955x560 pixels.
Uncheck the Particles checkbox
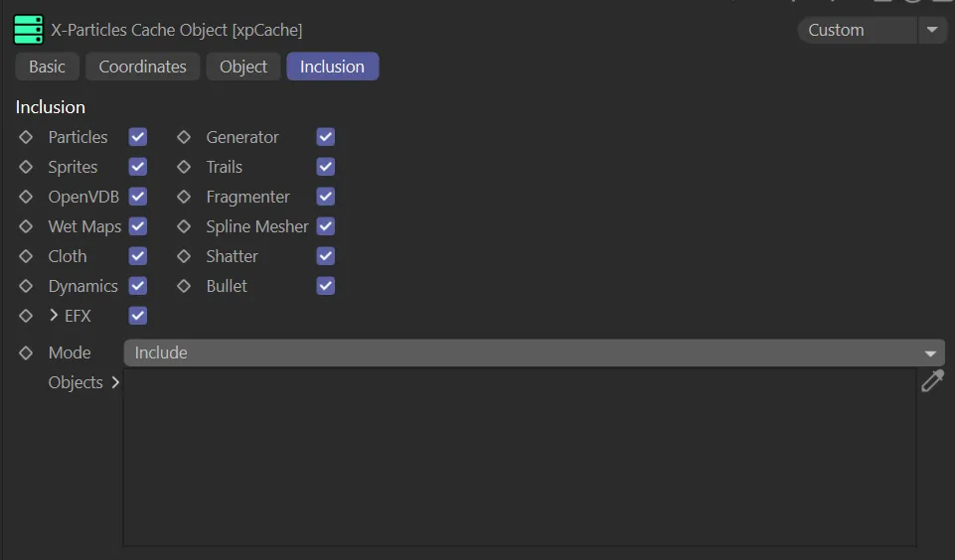138,137
